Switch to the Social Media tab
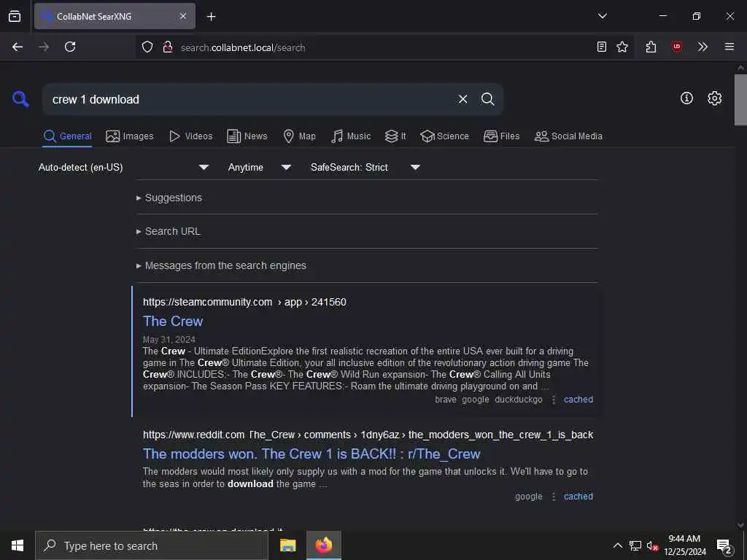Viewport: 747px width, 560px height. [x=568, y=136]
